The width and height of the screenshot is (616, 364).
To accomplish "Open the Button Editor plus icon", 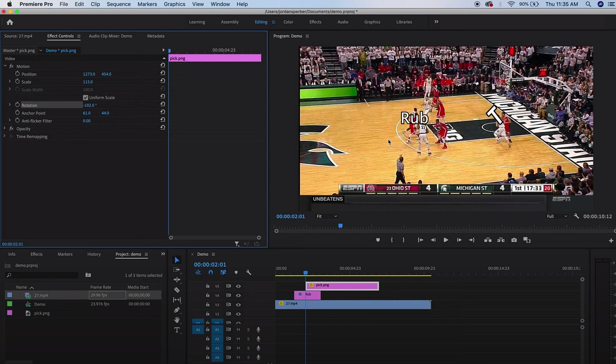I will click(611, 241).
